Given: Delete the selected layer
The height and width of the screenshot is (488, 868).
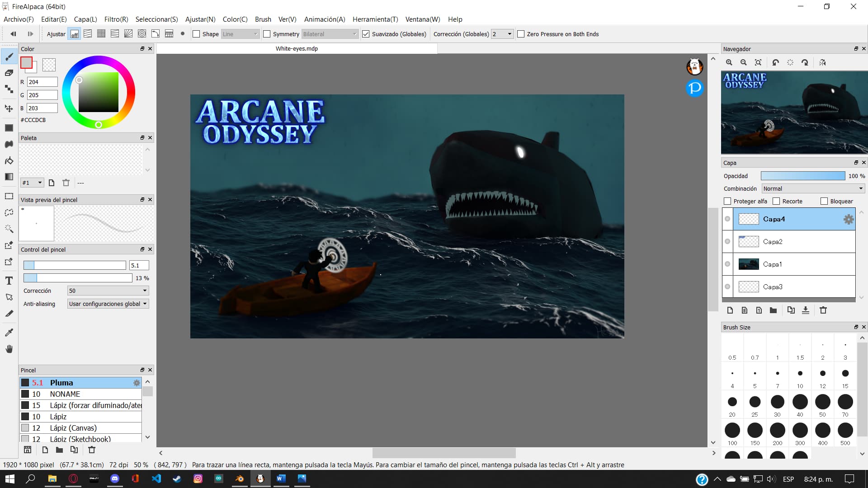Looking at the screenshot, I should pyautogui.click(x=823, y=310).
